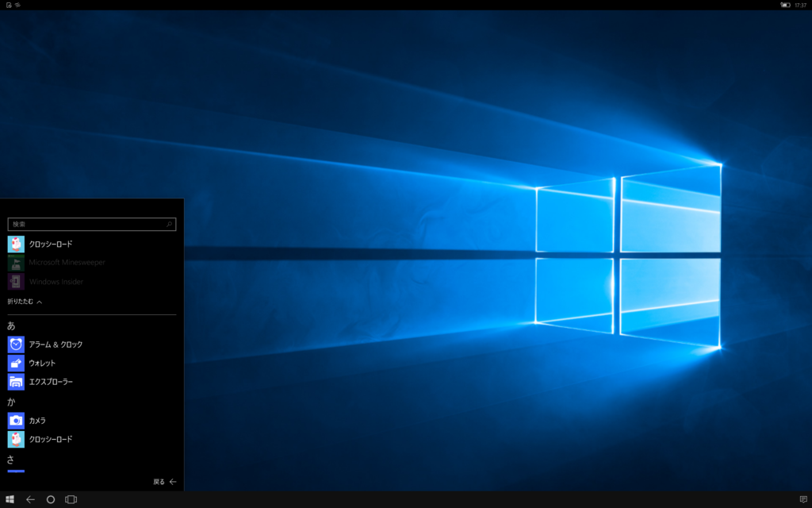812x508 pixels.
Task: Click the Windows Start button on taskbar
Action: 10,500
